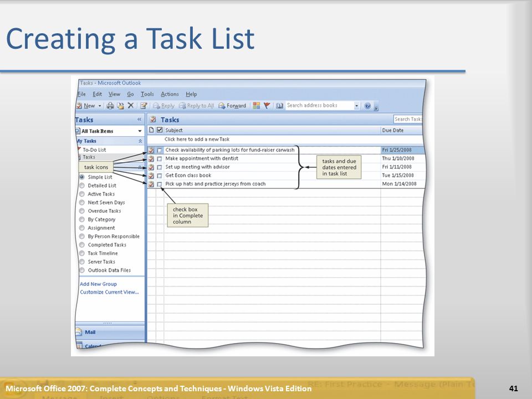Click task icon for parking lots task

pyautogui.click(x=151, y=150)
